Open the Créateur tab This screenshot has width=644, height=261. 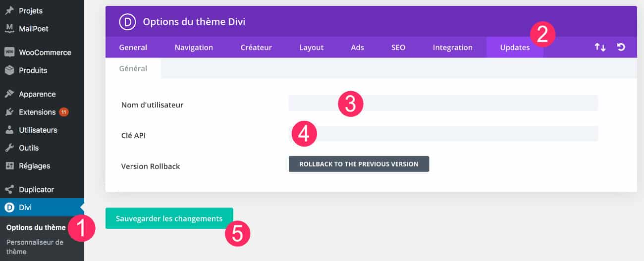click(256, 48)
